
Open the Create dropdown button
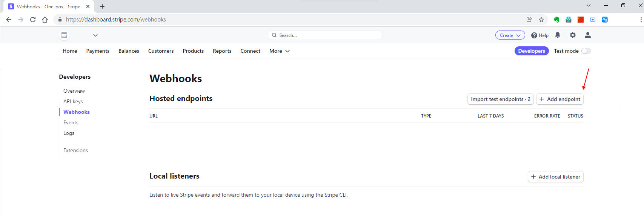coord(510,35)
